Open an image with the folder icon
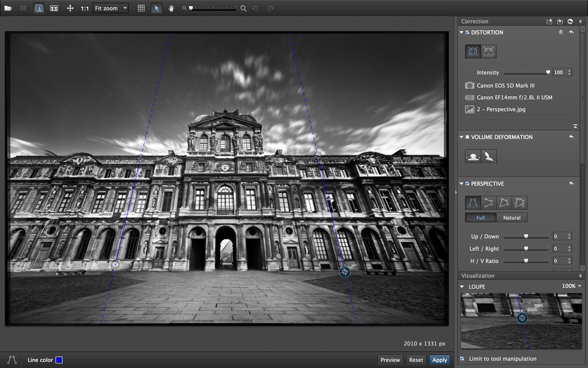This screenshot has height=368, width=588. (8, 8)
